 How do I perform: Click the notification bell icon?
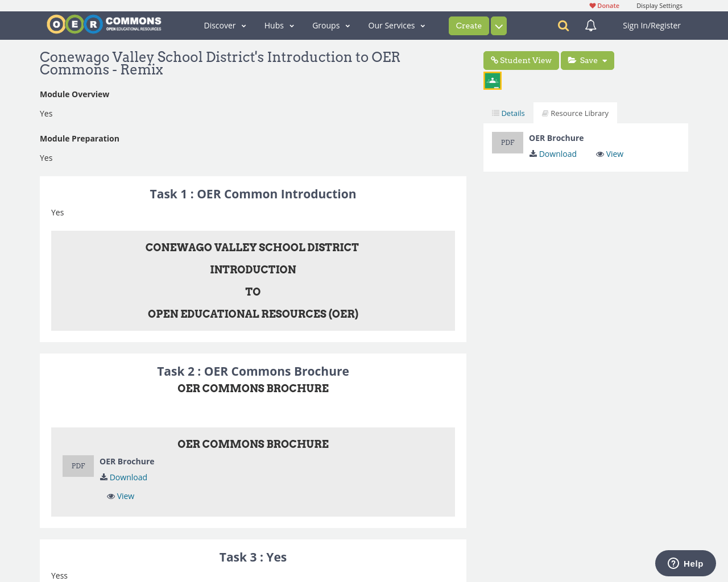tap(589, 24)
